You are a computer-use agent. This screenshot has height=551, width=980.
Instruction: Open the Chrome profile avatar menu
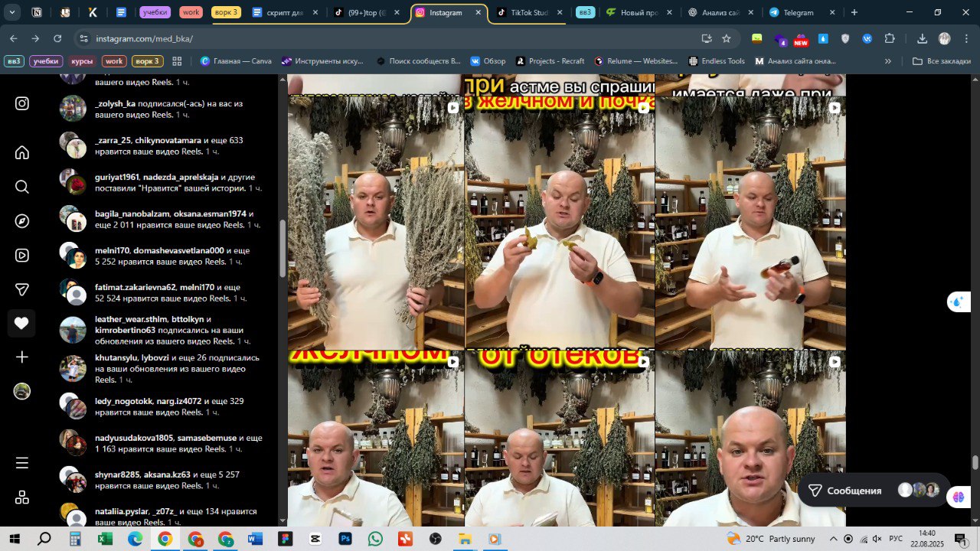(945, 38)
